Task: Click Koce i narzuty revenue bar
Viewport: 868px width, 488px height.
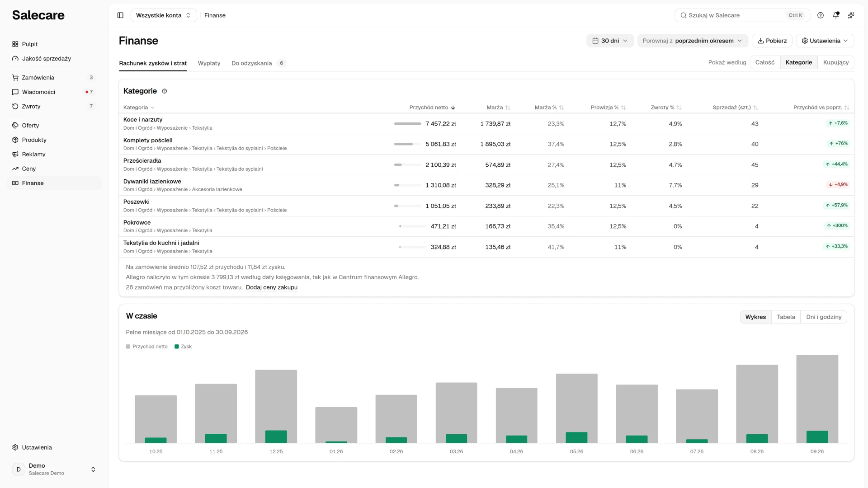Action: tap(408, 124)
